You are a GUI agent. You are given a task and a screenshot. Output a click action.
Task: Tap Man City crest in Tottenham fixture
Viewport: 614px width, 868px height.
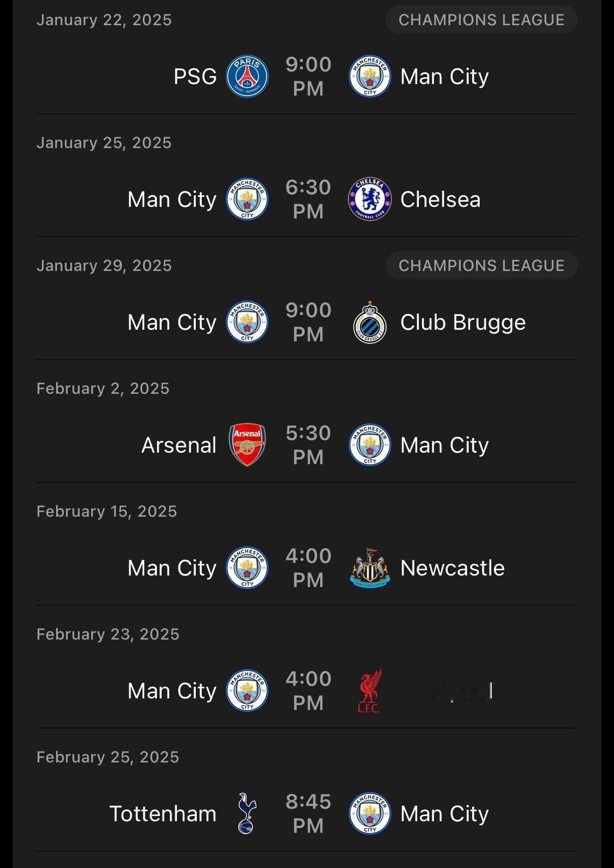point(370,814)
